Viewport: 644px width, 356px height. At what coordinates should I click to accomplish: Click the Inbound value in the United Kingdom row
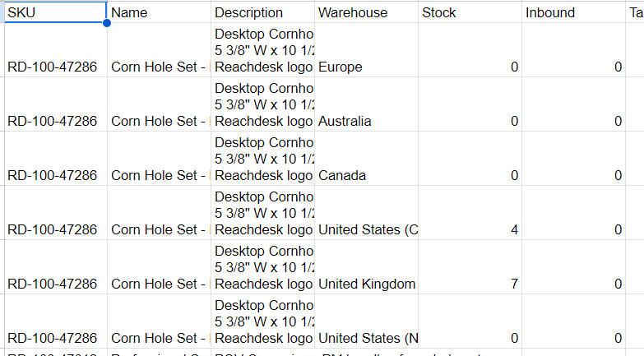click(573, 284)
